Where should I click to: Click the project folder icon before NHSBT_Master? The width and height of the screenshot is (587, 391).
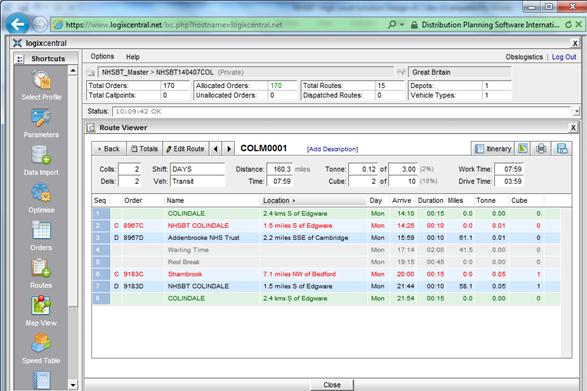pyautogui.click(x=91, y=72)
